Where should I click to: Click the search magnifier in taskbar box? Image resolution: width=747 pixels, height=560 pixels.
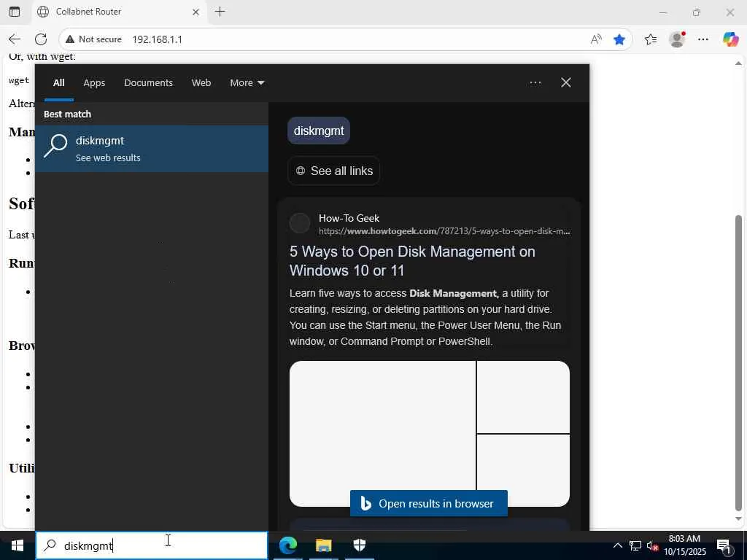coord(50,545)
